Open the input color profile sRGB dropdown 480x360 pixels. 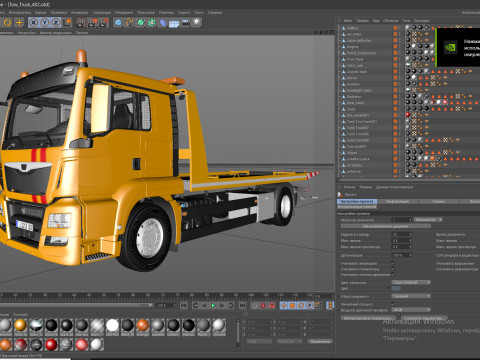pyautogui.click(x=411, y=310)
